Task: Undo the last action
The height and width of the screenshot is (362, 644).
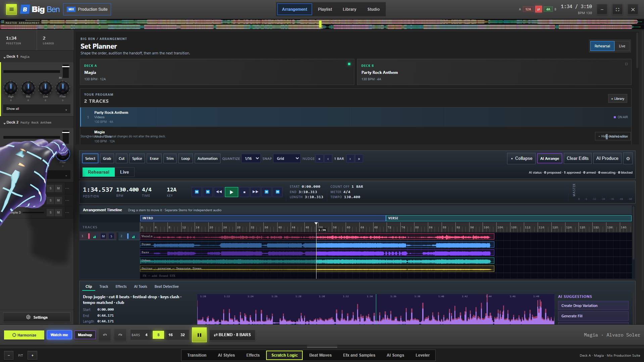Action: click(105, 335)
